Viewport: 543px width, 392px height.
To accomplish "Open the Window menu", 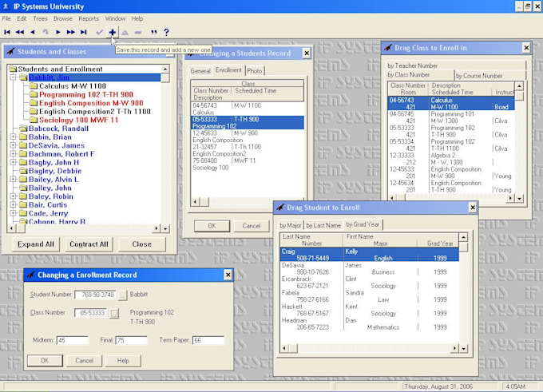I will [115, 18].
